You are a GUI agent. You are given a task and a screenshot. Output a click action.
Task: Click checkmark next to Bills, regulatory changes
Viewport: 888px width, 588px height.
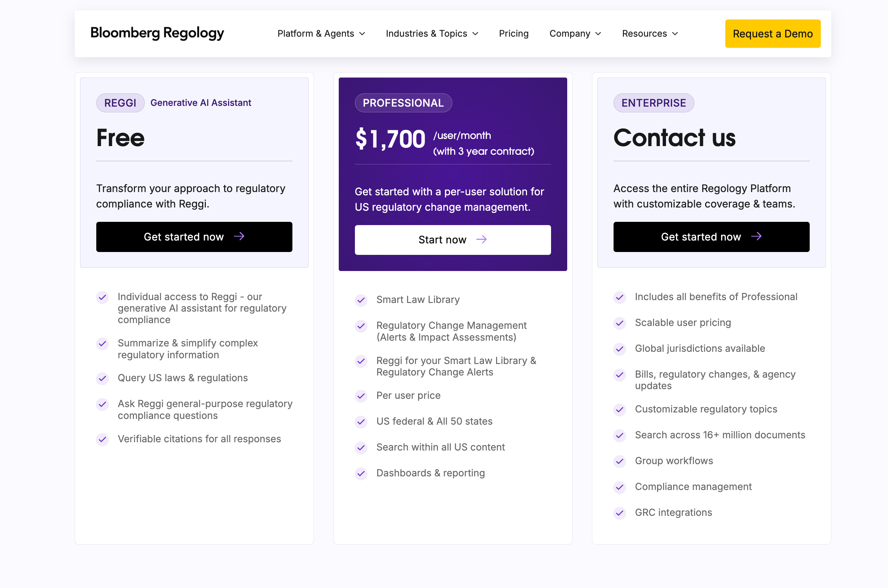(x=619, y=375)
